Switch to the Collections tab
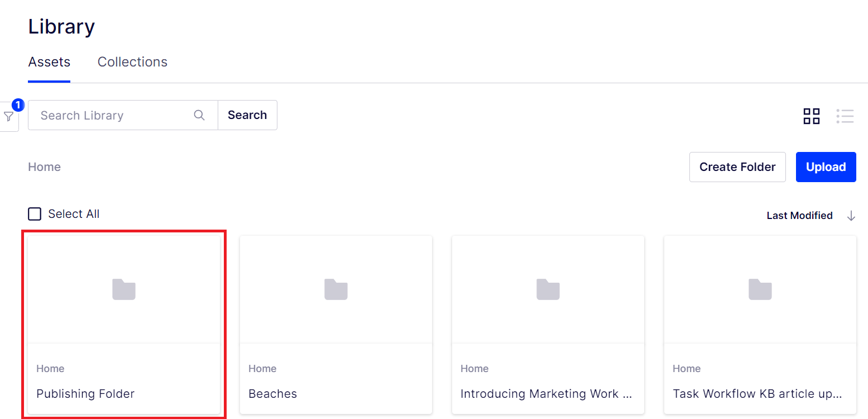The image size is (868, 419). point(132,62)
